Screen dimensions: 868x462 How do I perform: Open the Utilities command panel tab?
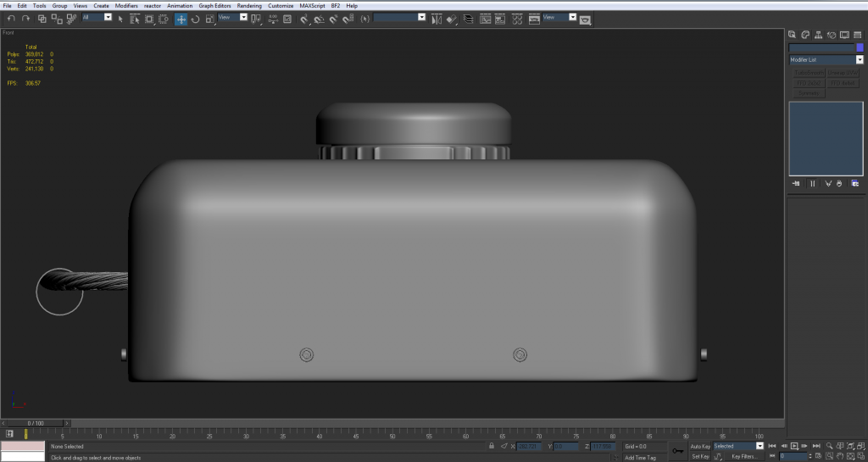click(859, 35)
